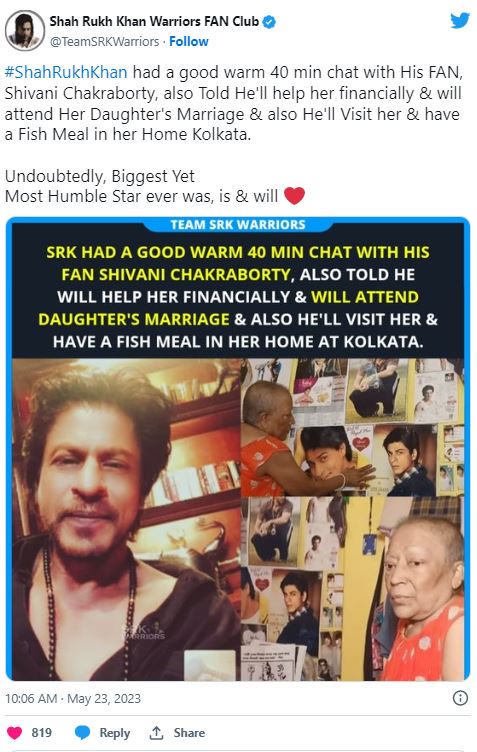Click the Team SRK Warriors banner header
Screen dimensions: 477x752
238,224
